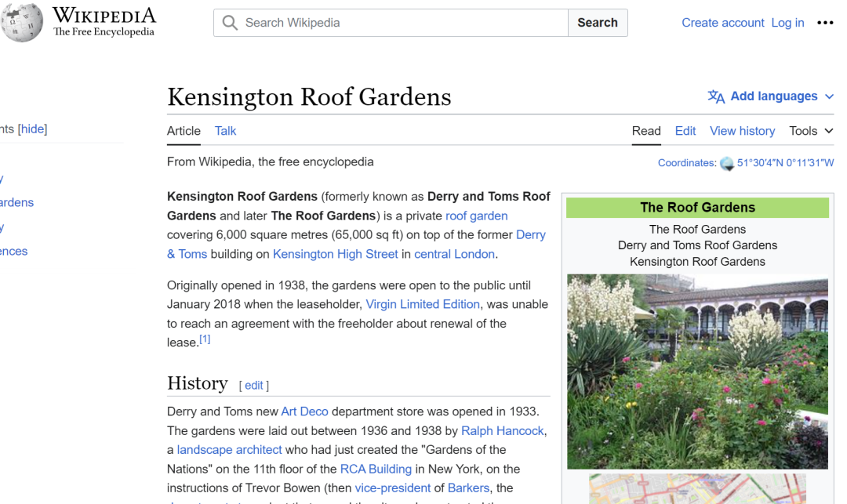The image size is (847, 504).
Task: Open the Virgin Limited Edition link
Action: 423,304
